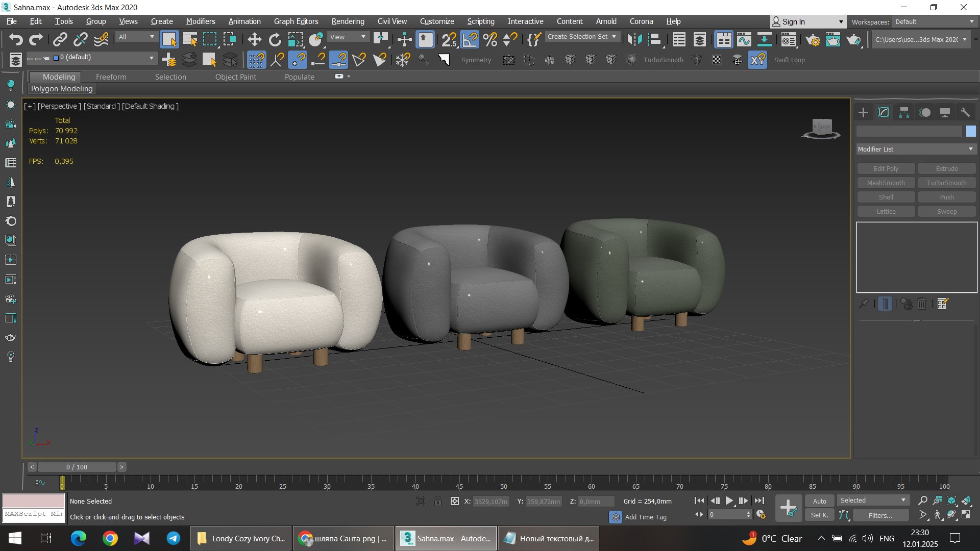Image resolution: width=980 pixels, height=551 pixels.
Task: Click Remove modifier trash icon
Action: tap(922, 304)
